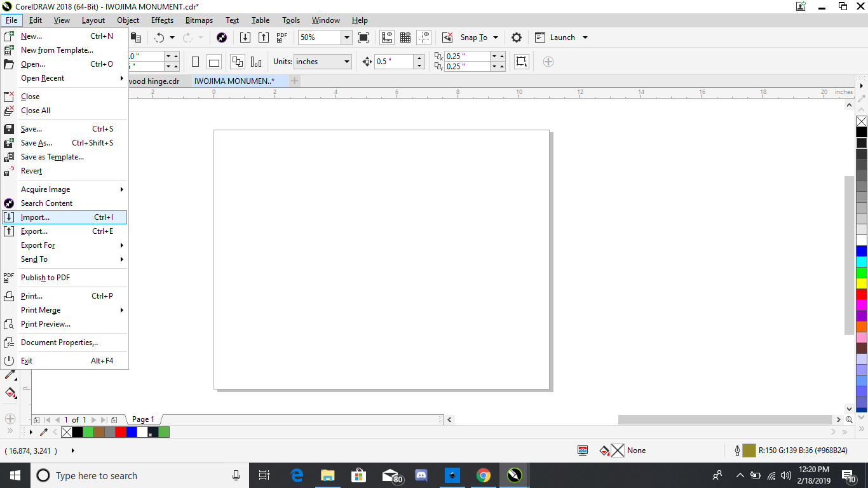Select brown in document palette
The width and height of the screenshot is (868, 488).
pos(99,432)
